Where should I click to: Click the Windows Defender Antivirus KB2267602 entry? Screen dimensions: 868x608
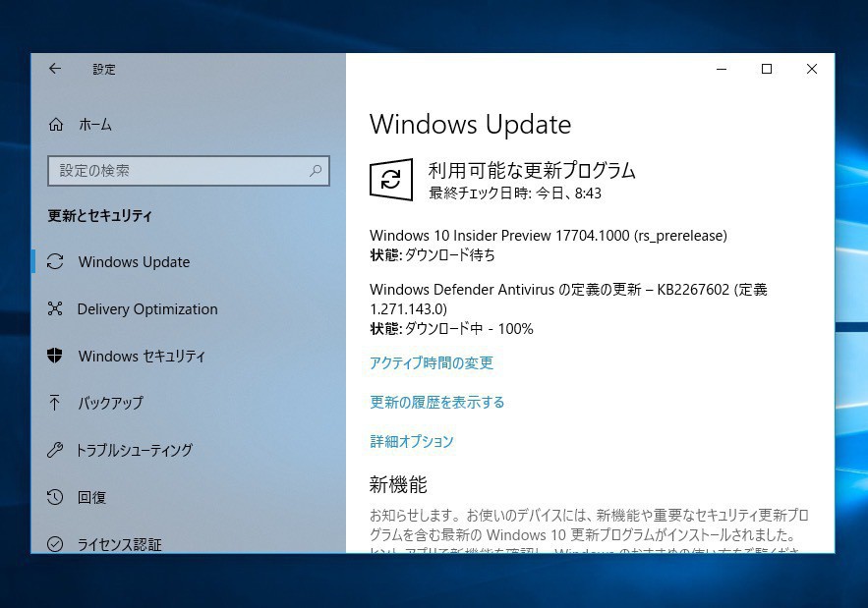coord(568,299)
